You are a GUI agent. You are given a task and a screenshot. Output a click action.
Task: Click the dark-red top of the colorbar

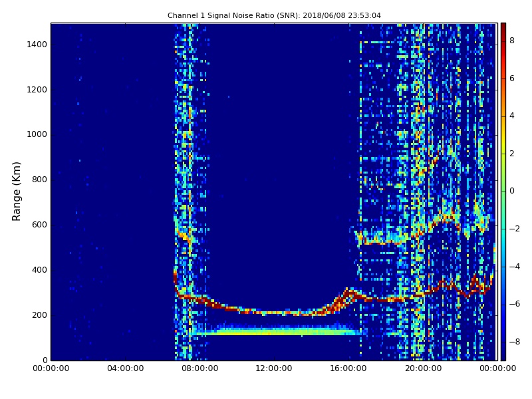(503, 27)
